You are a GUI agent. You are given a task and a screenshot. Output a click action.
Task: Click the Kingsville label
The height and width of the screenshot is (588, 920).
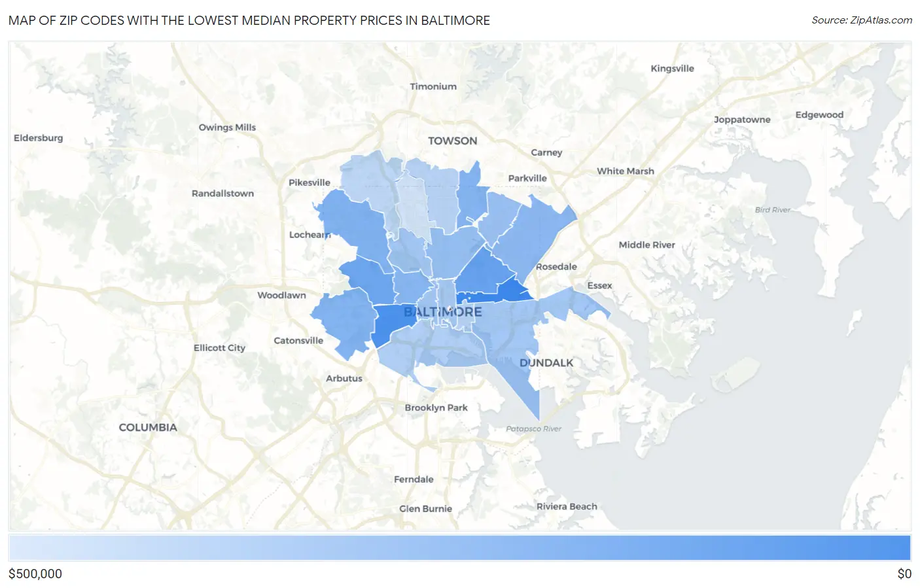pyautogui.click(x=672, y=68)
